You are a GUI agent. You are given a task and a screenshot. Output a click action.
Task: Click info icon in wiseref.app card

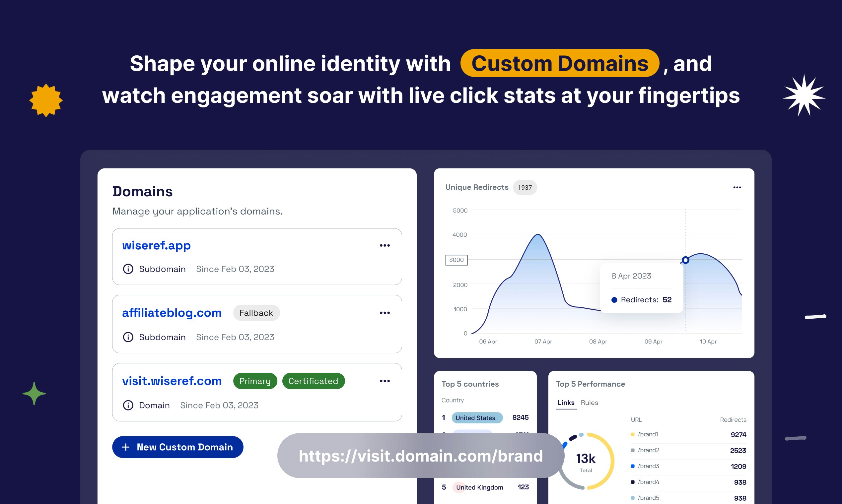pyautogui.click(x=128, y=269)
